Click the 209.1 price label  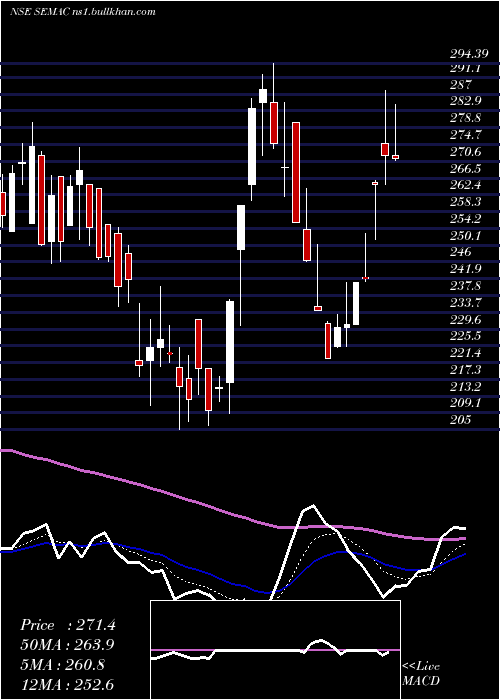[x=465, y=403]
